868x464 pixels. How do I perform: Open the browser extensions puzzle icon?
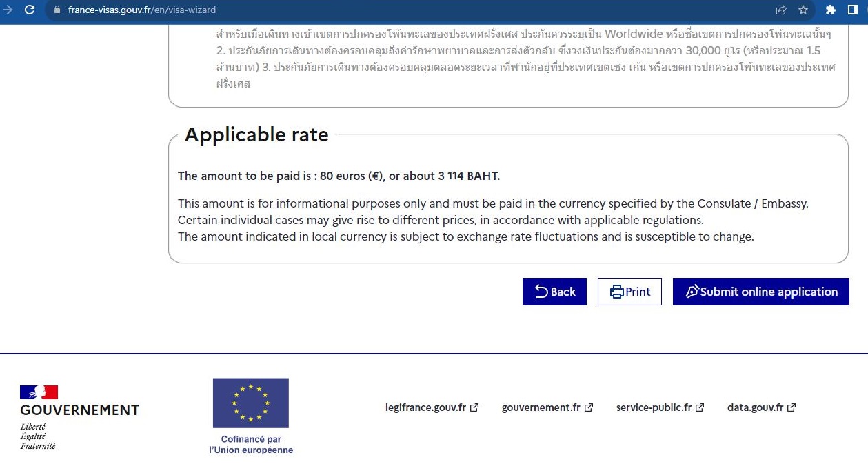point(831,10)
